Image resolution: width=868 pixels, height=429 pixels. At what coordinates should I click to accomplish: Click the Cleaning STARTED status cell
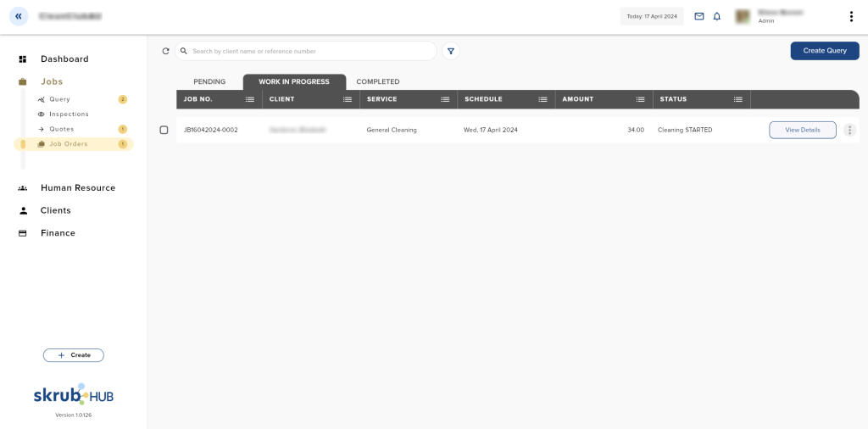685,130
